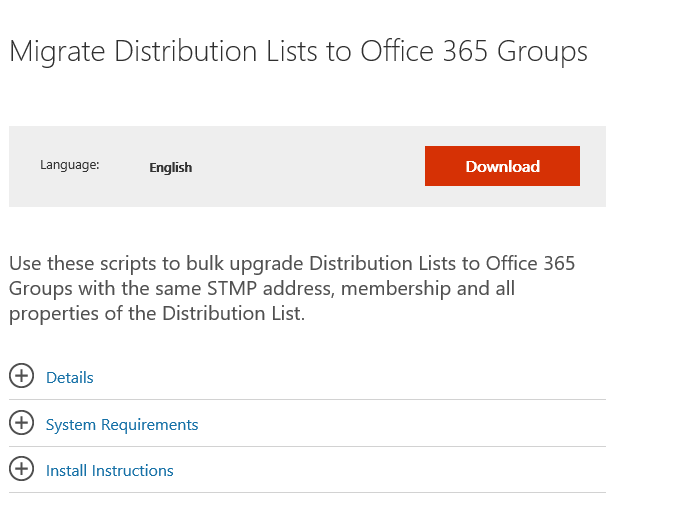690x530 pixels.
Task: Click the divider line below System Requirements
Action: click(307, 446)
